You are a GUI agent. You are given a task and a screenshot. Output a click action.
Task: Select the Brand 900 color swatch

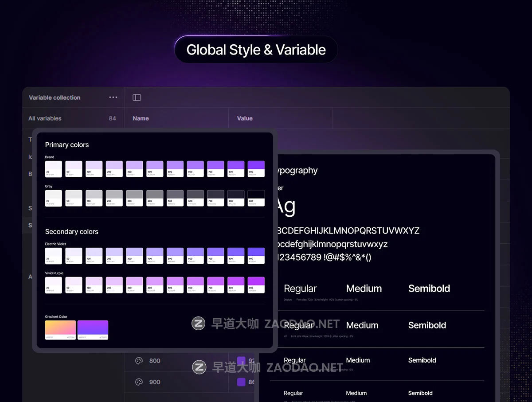point(256,169)
